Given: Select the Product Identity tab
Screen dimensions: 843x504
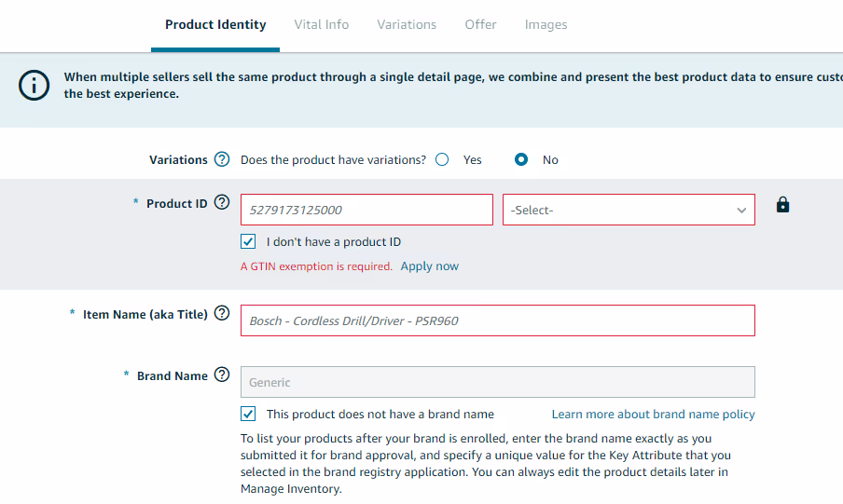Looking at the screenshot, I should coord(215,24).
